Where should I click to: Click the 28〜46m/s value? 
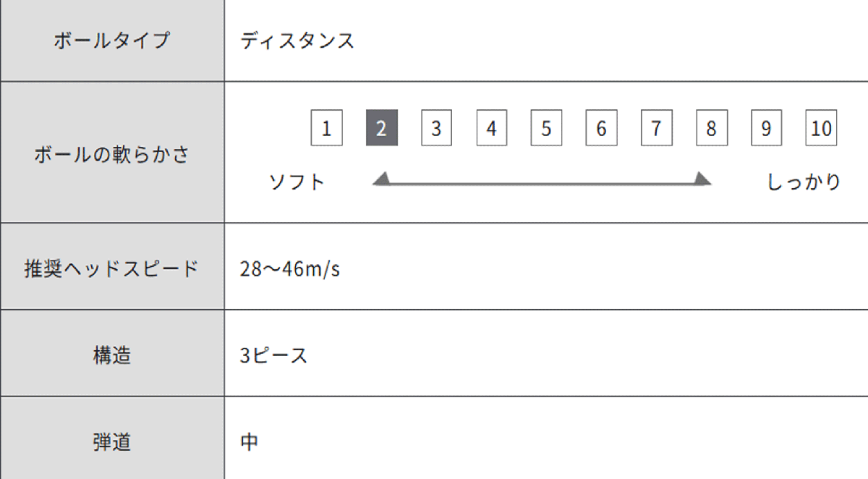pos(289,270)
